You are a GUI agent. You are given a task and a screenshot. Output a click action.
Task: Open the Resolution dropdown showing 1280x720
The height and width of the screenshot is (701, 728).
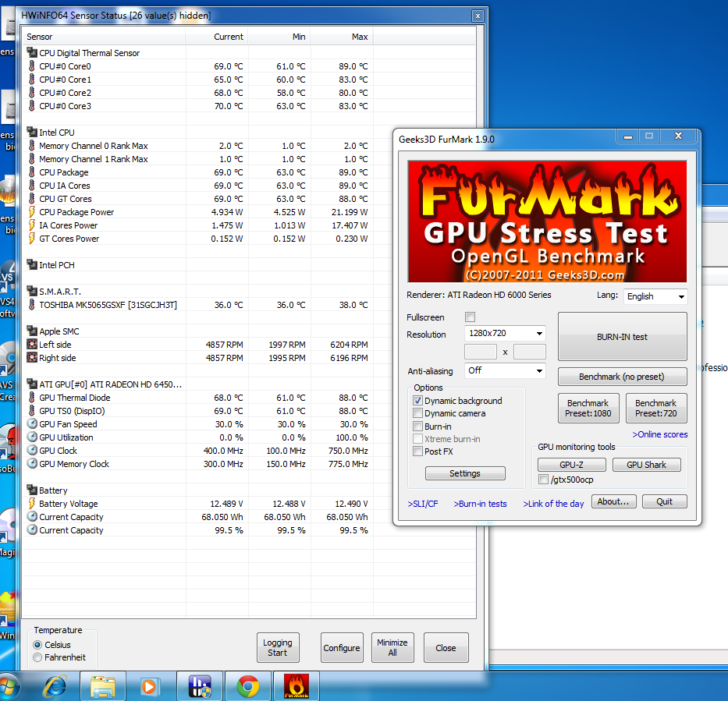[x=505, y=333]
